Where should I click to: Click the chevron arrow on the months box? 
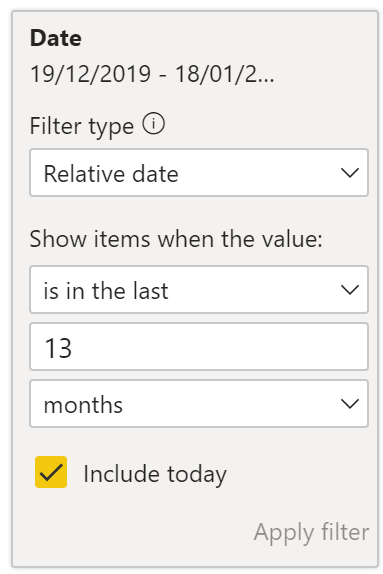[x=350, y=404]
